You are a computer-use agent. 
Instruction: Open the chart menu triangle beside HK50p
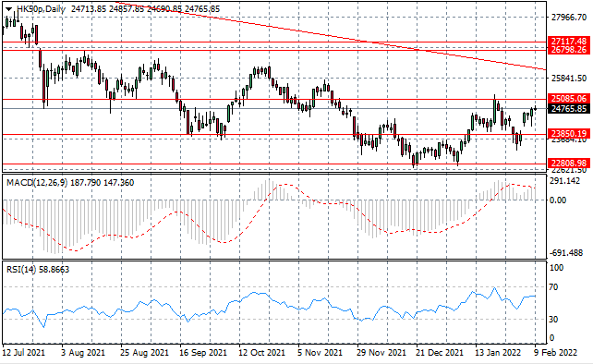point(8,9)
